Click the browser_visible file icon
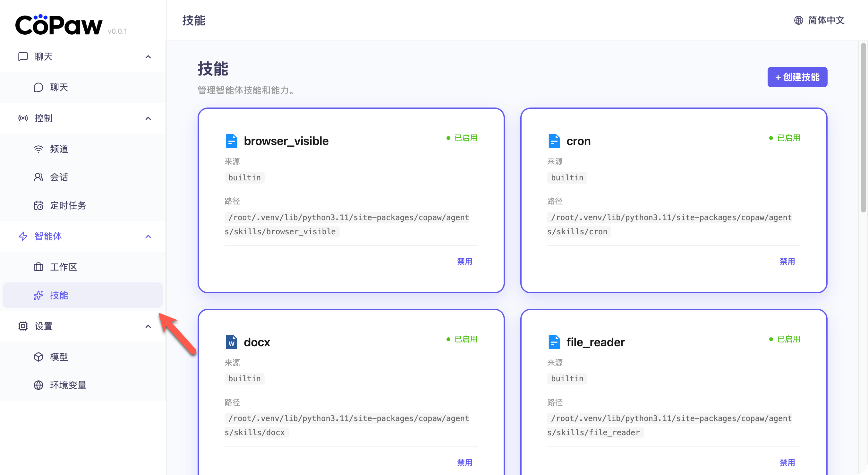 tap(231, 141)
